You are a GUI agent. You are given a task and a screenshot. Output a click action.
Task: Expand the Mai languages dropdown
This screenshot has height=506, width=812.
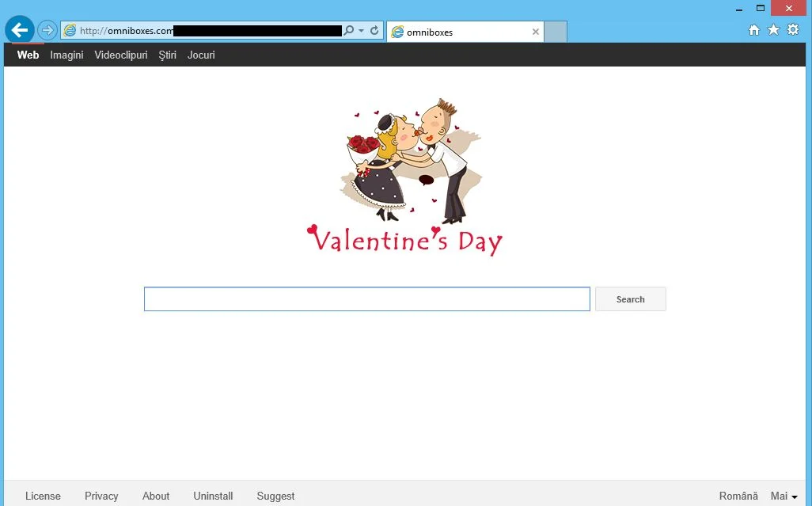[x=784, y=496]
